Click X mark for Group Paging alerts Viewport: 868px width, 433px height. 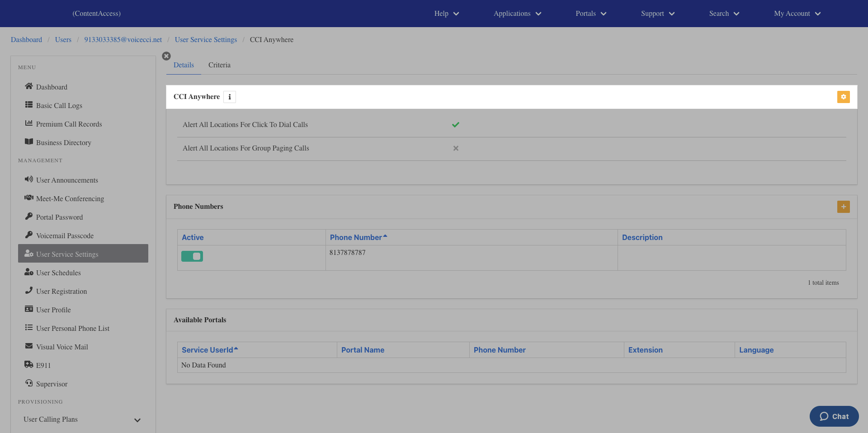(456, 148)
